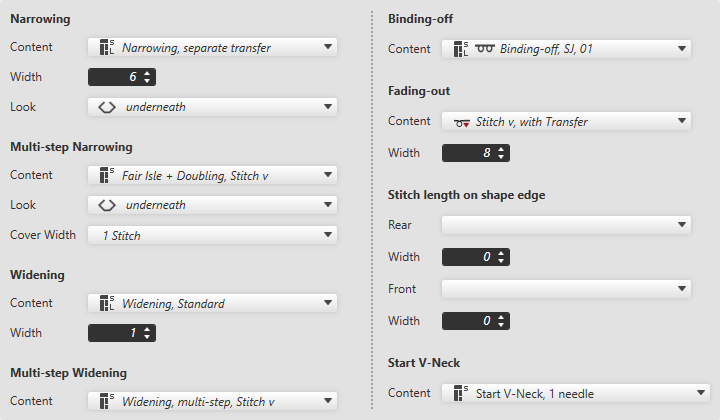Click the Stitch v, with Transfer icon

[x=460, y=122]
